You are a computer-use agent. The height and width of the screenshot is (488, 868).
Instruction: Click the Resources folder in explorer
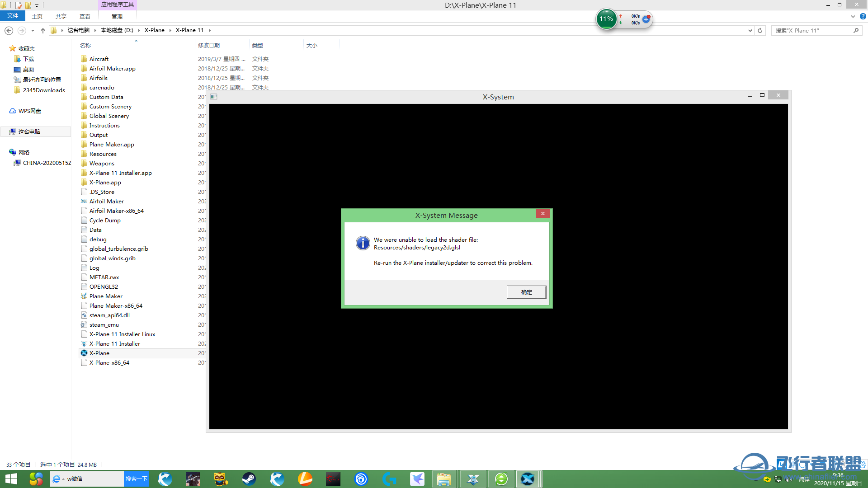[103, 154]
